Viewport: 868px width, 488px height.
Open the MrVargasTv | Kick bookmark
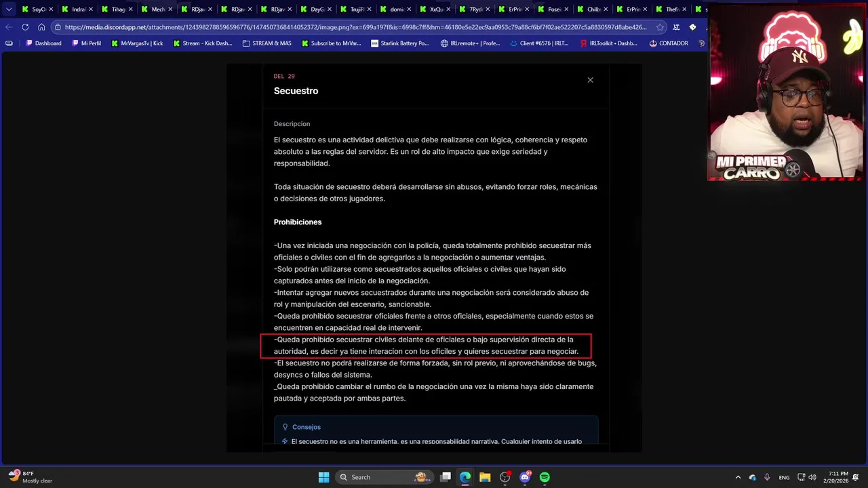tap(136, 43)
